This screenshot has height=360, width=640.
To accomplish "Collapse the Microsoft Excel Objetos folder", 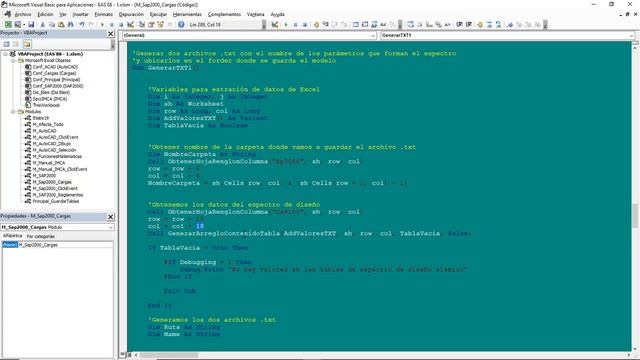I will tap(13, 60).
